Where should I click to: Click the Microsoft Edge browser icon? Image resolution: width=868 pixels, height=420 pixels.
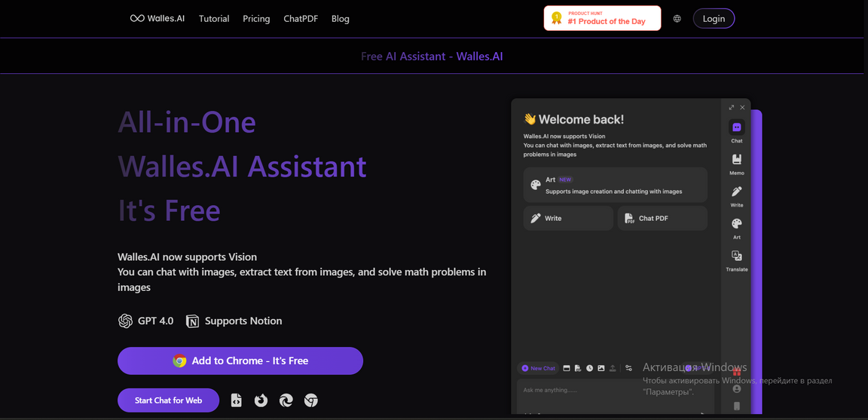click(x=286, y=400)
